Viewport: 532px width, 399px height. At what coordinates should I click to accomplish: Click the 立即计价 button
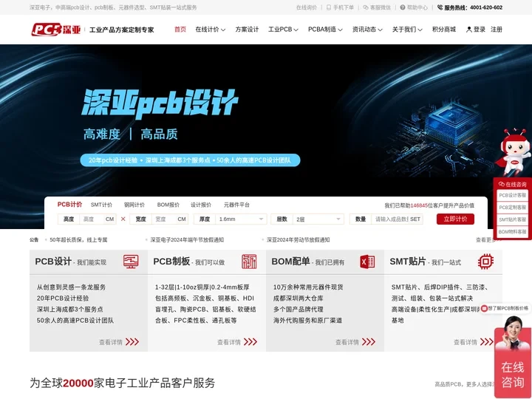point(455,219)
